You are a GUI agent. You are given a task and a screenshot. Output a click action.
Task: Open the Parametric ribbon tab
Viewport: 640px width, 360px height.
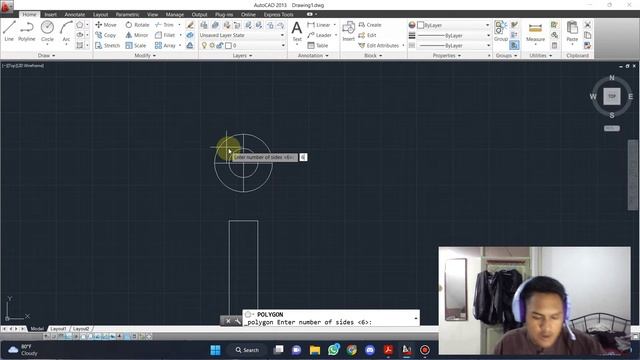click(x=127, y=14)
